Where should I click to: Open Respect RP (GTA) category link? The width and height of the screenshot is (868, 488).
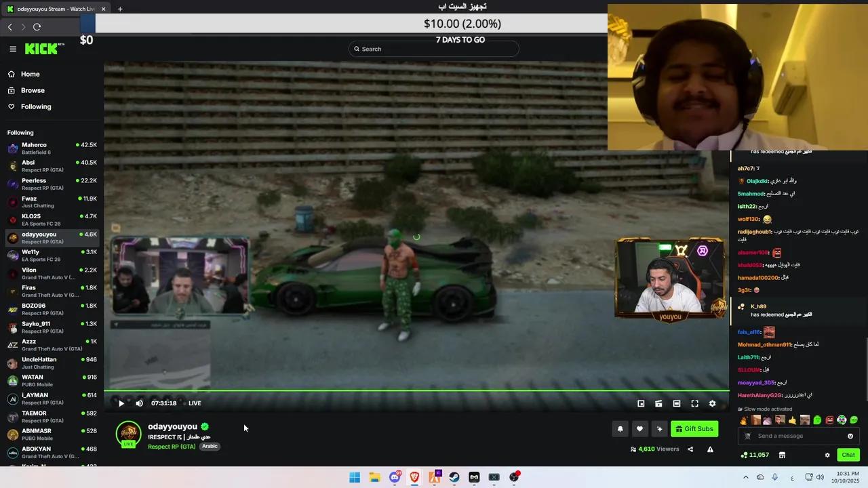tap(172, 446)
